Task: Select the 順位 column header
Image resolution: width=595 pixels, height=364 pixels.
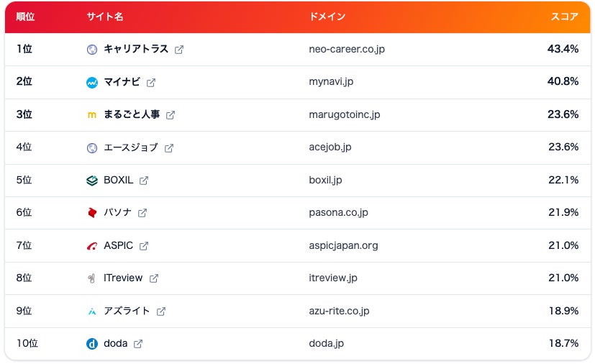Action: tap(25, 17)
